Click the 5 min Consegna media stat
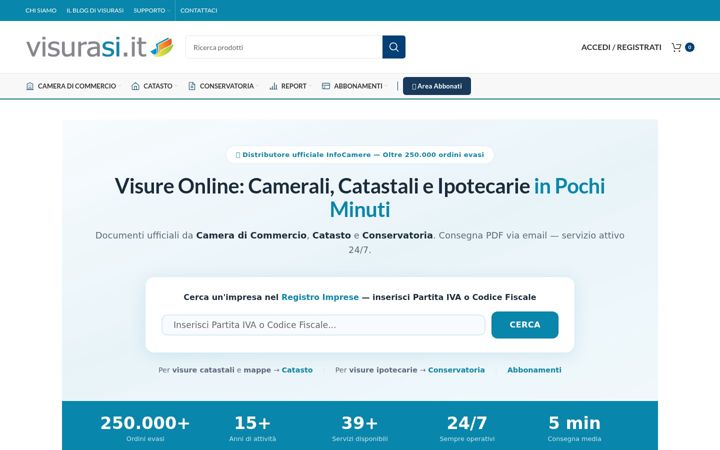 point(574,428)
